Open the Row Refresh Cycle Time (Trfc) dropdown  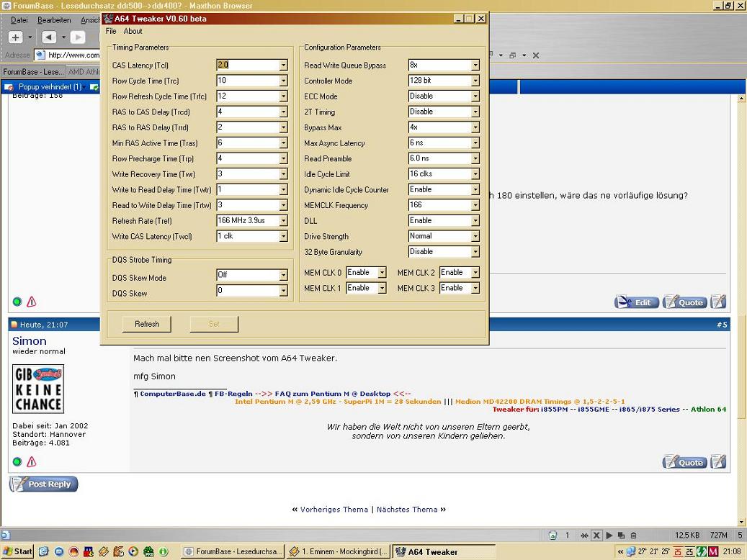pyautogui.click(x=284, y=96)
